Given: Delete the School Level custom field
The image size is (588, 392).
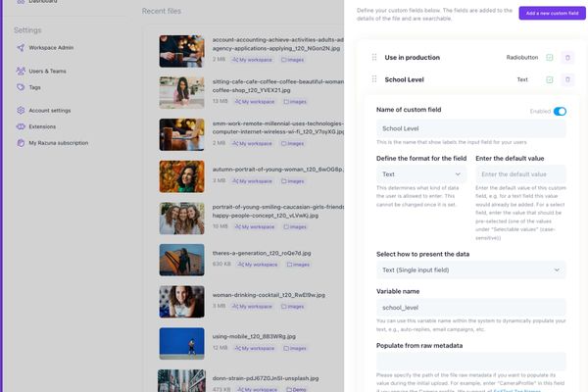Looking at the screenshot, I should [x=567, y=79].
